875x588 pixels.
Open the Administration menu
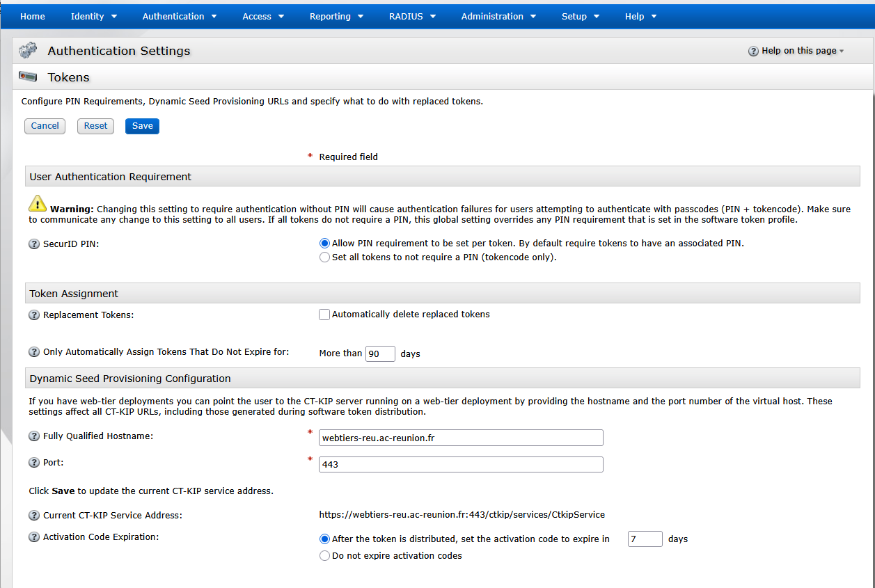click(x=498, y=16)
